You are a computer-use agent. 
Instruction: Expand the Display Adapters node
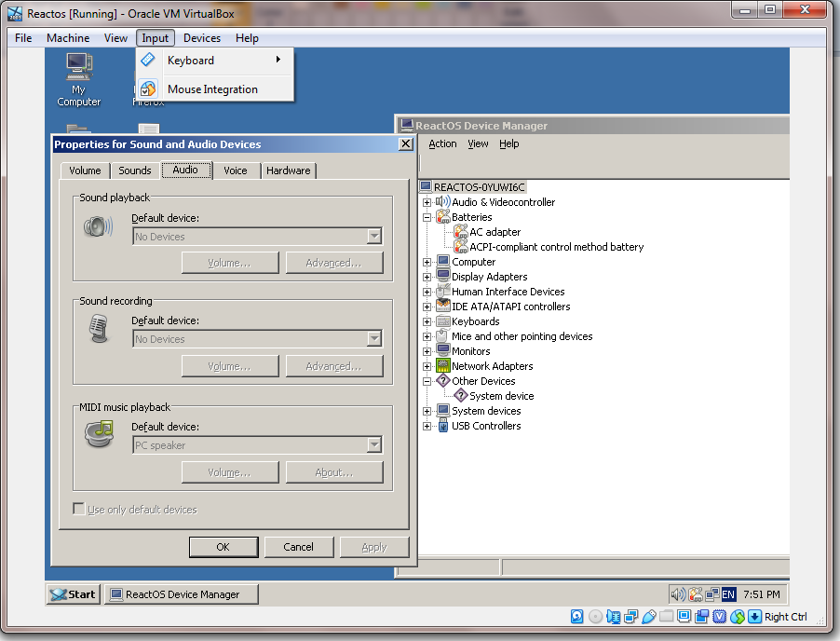[x=427, y=277]
